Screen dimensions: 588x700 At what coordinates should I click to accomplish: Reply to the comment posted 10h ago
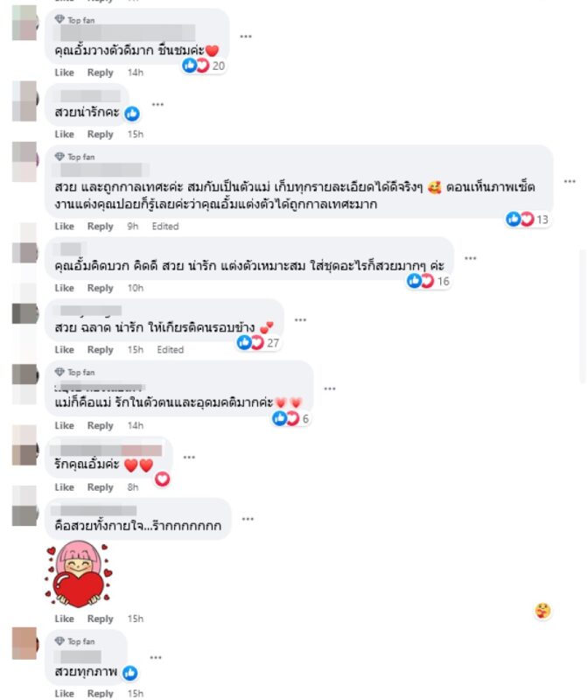(x=100, y=288)
